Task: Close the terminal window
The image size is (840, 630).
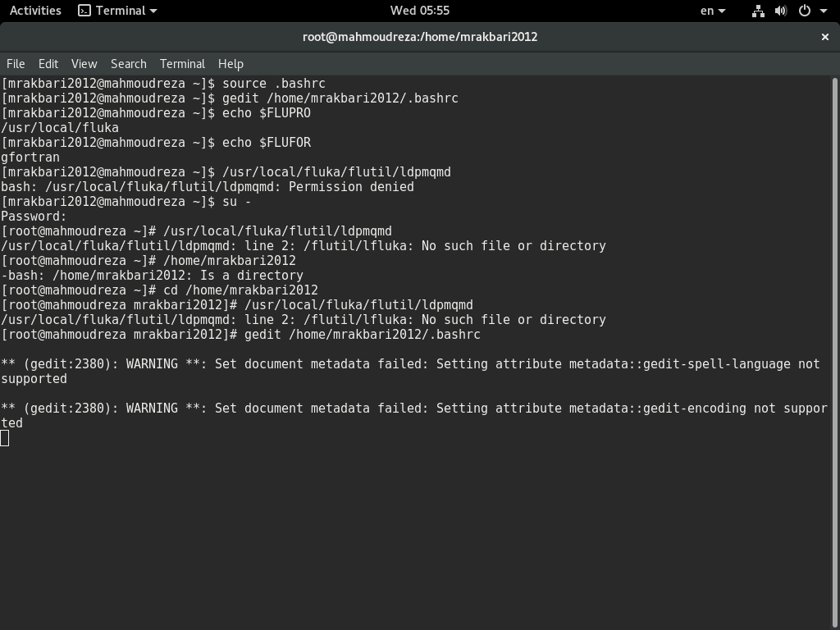Action: [825, 37]
